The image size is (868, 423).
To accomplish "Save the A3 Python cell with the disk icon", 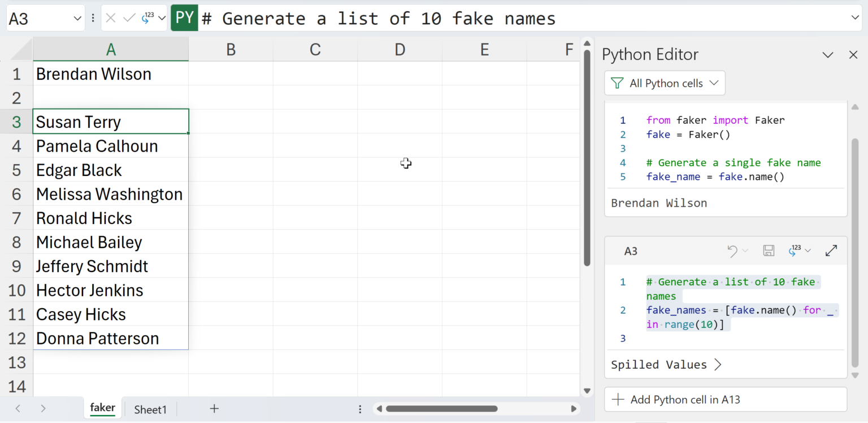I will coord(769,251).
